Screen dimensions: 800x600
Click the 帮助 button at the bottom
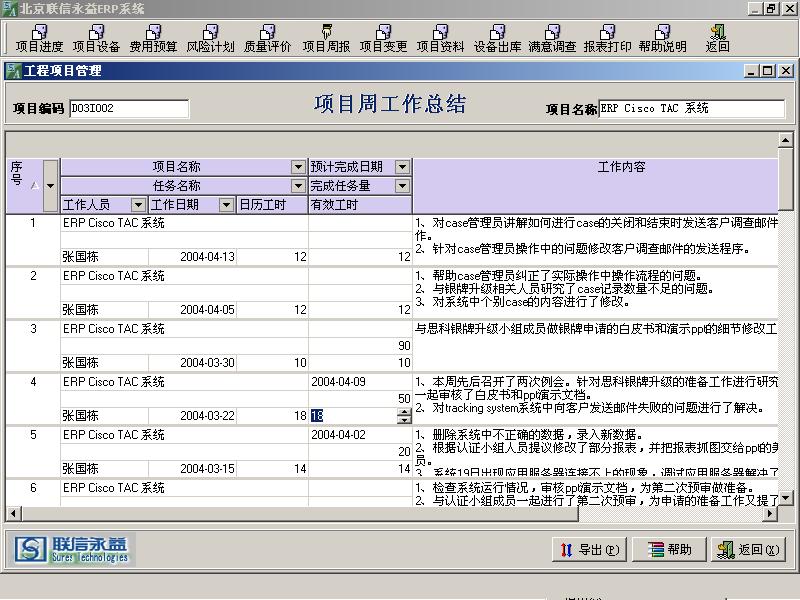[669, 549]
